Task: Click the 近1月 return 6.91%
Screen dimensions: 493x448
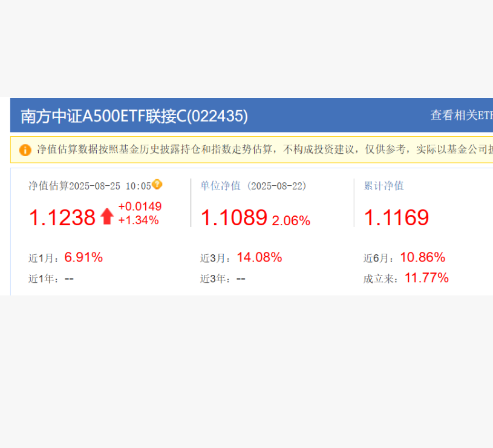Action: [83, 257]
